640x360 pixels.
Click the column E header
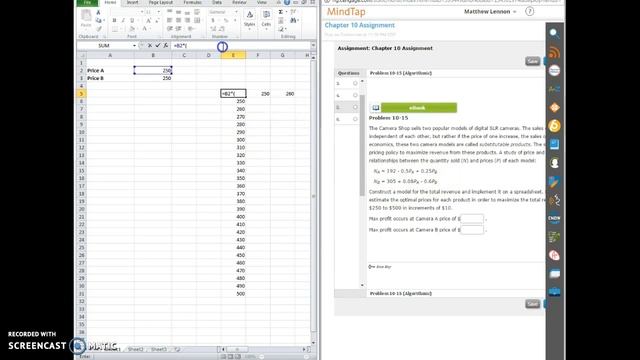click(x=233, y=55)
